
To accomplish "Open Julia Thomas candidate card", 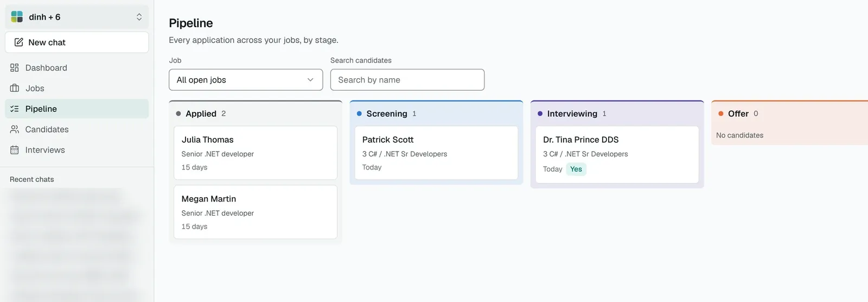I will click(x=256, y=153).
